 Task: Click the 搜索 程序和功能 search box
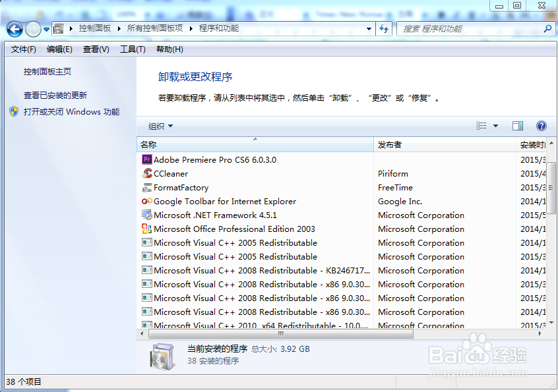click(471, 29)
